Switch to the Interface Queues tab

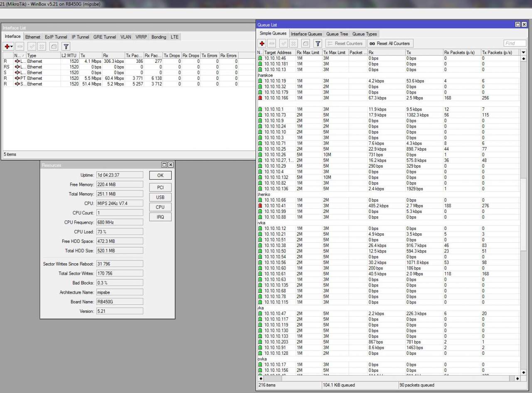click(x=306, y=34)
